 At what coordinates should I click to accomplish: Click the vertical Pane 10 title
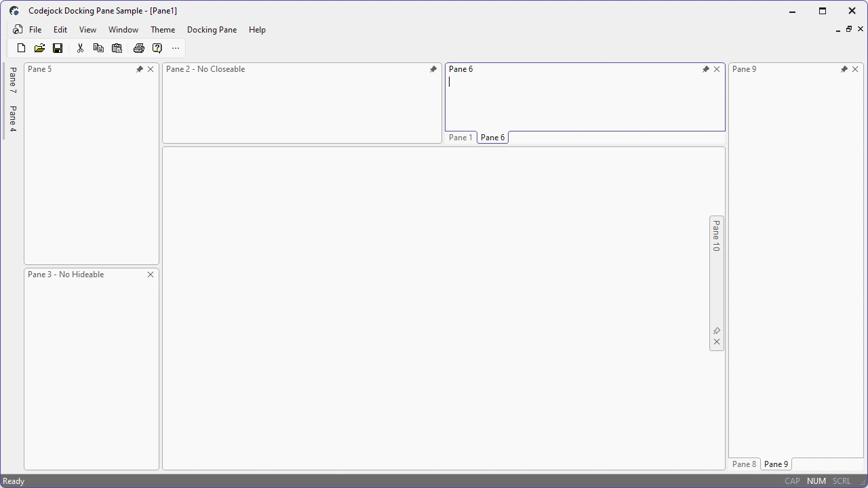(717, 236)
